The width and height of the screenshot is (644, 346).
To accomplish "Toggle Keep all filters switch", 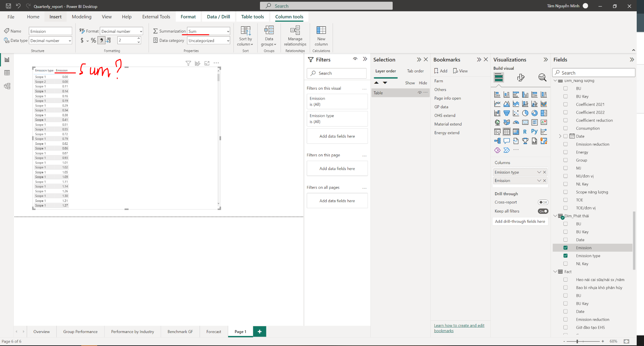I will pos(543,211).
